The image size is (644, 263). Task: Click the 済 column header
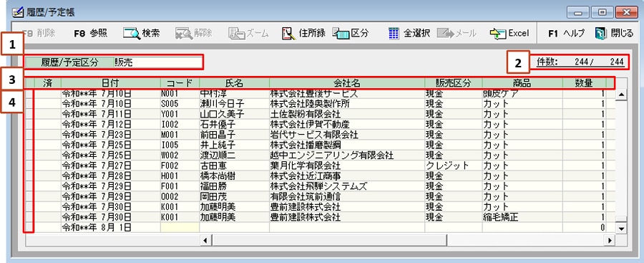click(48, 83)
